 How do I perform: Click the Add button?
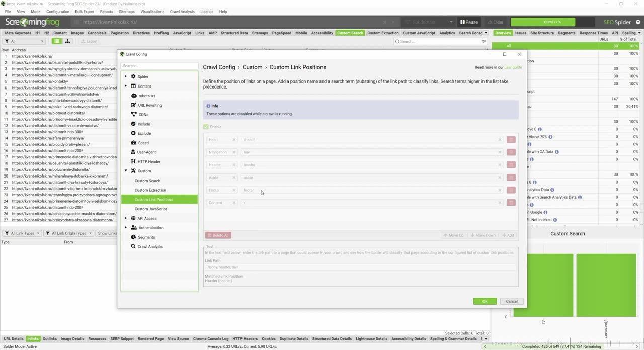click(x=508, y=235)
